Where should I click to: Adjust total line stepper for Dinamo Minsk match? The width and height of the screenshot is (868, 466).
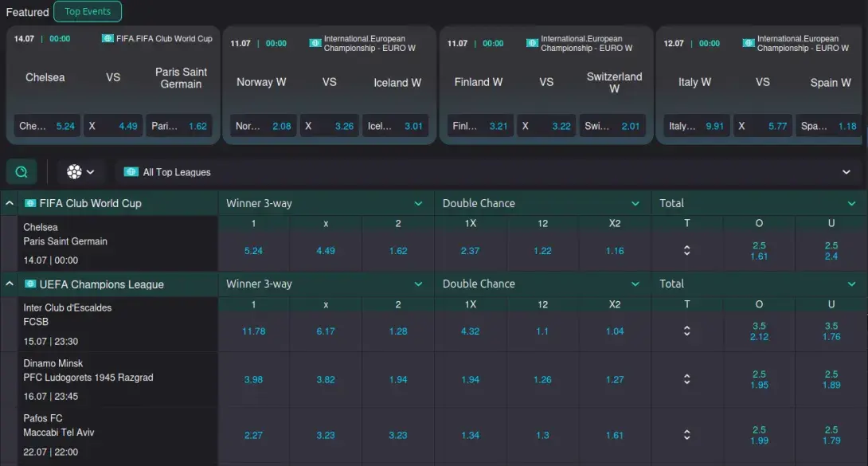point(686,380)
